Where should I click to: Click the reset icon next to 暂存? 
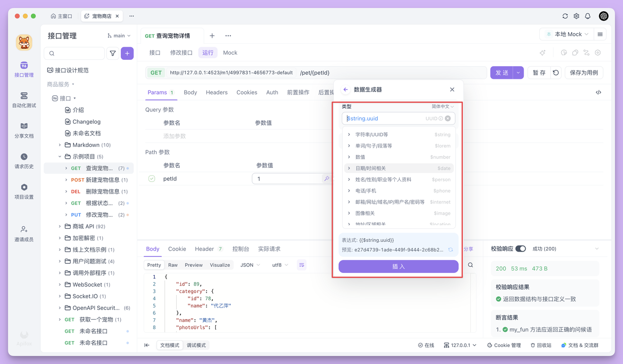(x=556, y=73)
